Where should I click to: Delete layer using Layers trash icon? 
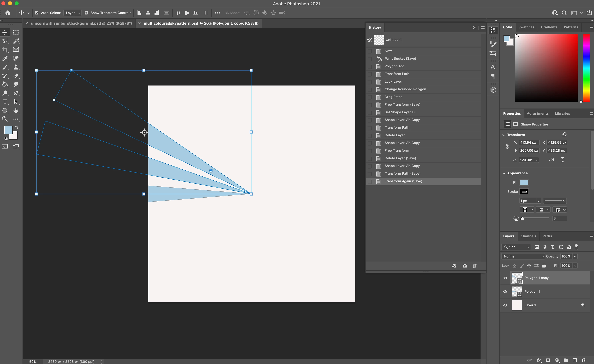584,360
